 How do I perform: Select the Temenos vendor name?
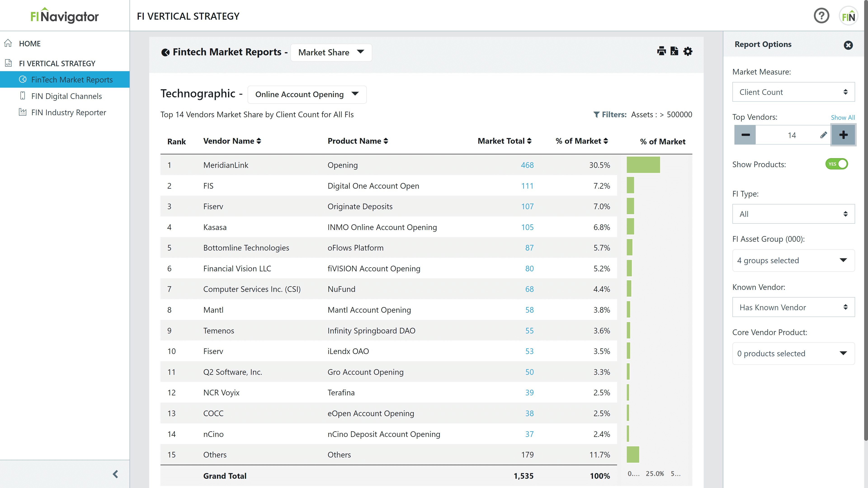(218, 331)
